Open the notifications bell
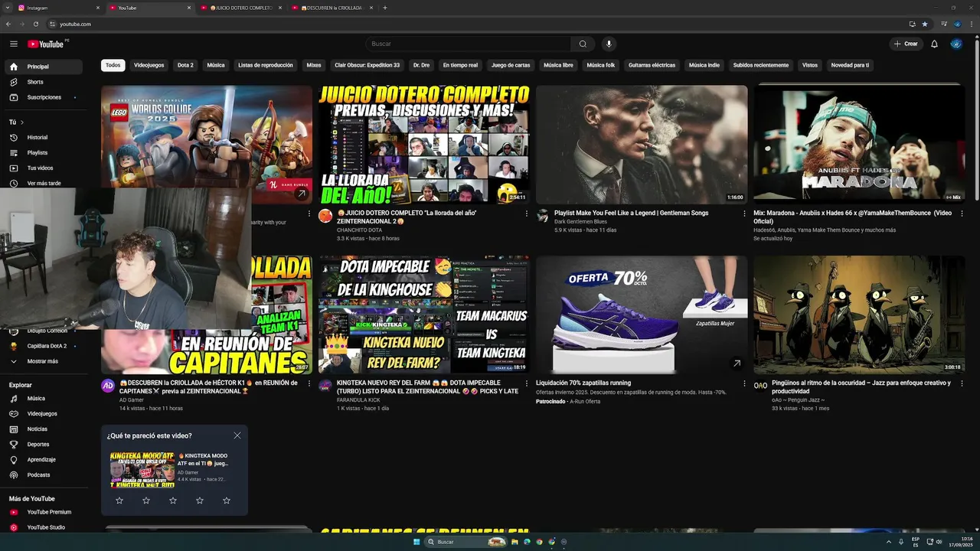Viewport: 980px width, 551px height. coord(934,44)
